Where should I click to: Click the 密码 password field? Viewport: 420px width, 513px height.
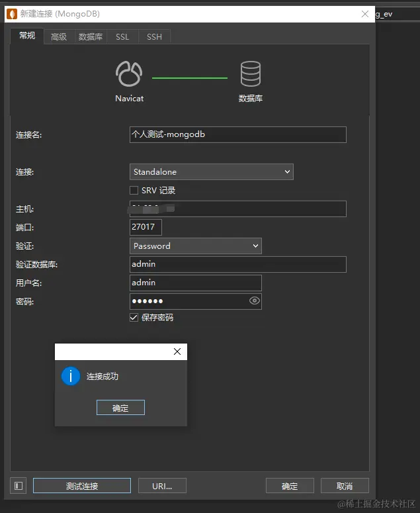(x=196, y=301)
